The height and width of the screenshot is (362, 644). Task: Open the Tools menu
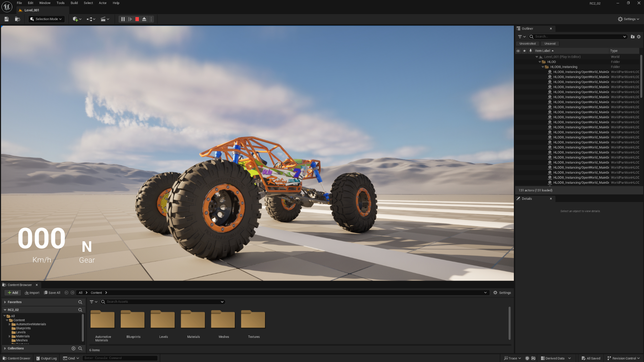(60, 3)
